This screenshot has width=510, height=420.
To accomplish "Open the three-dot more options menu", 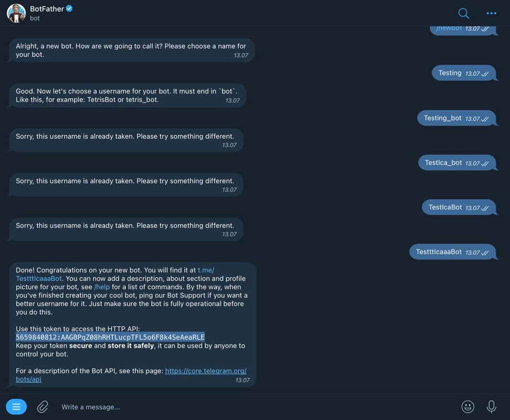I will 491,14.
